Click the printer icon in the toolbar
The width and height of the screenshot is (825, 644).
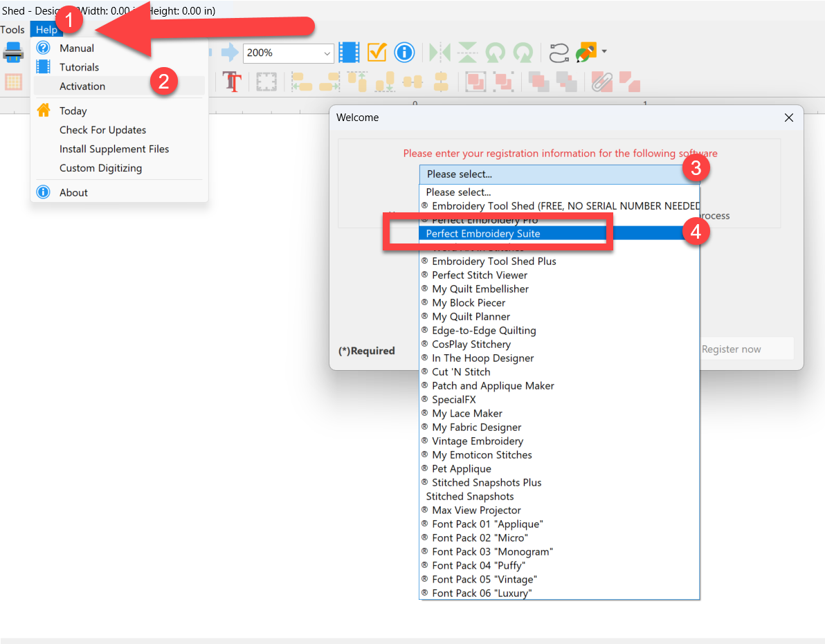13,52
